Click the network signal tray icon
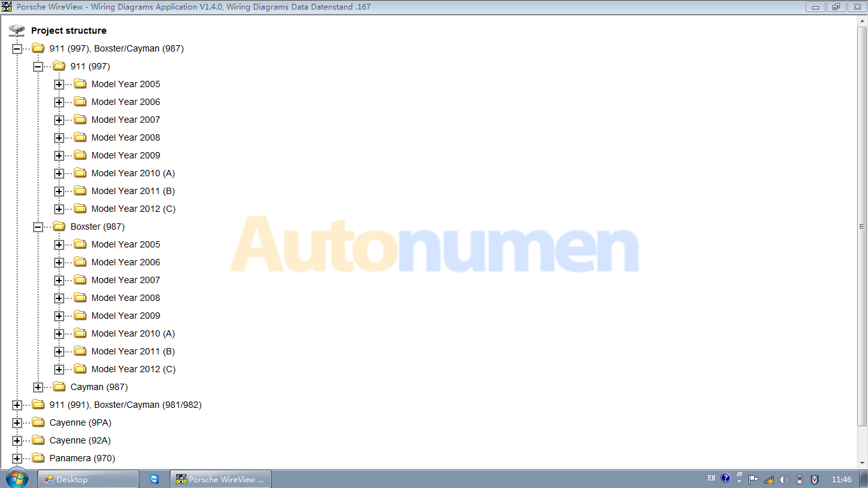868x488 pixels. click(x=769, y=480)
